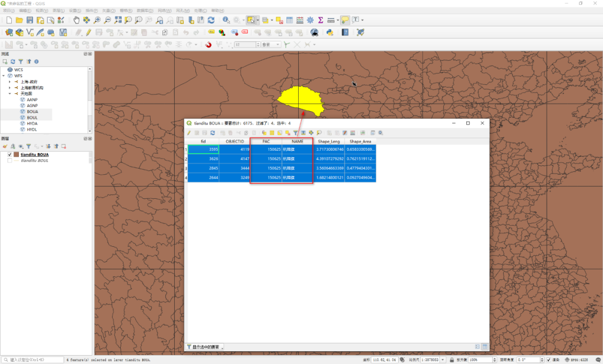Select the Pan Map hand tool

pos(76,20)
